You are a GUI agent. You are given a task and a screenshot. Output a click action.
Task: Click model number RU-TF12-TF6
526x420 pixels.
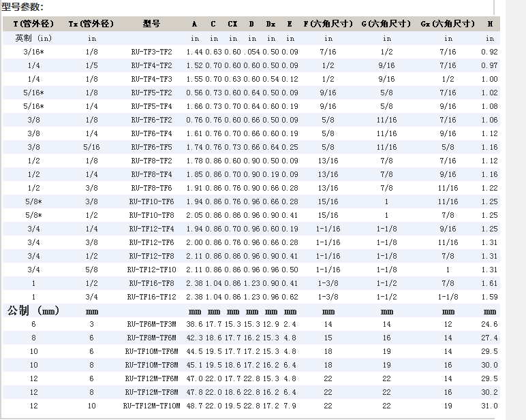[x=151, y=243]
